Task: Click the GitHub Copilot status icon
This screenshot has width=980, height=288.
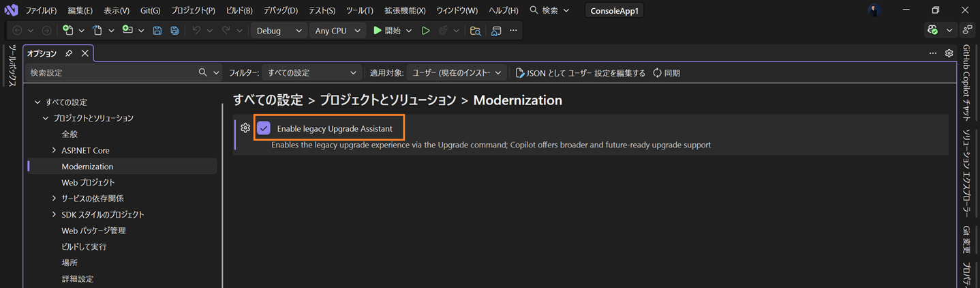Action: 933,31
